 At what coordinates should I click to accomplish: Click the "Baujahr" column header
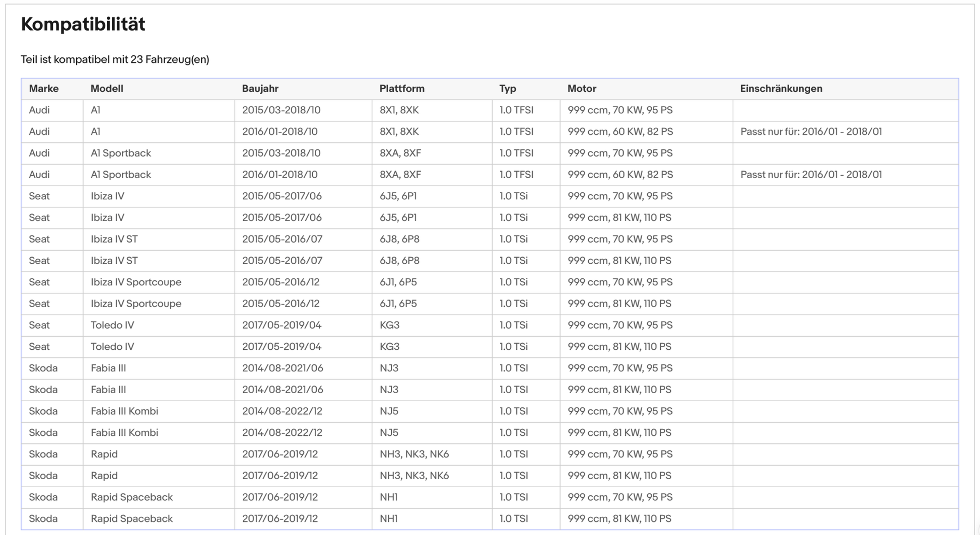(x=260, y=89)
